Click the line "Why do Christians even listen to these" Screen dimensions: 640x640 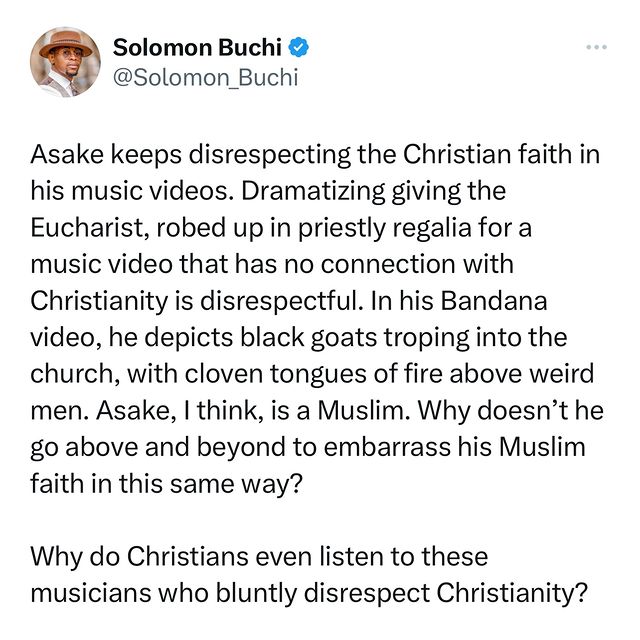[258, 553]
